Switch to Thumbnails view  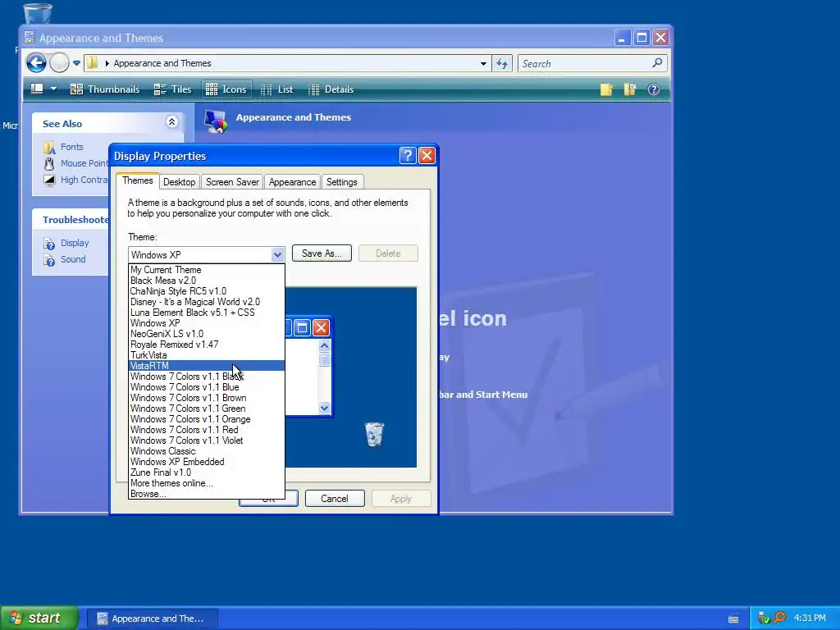(x=105, y=89)
